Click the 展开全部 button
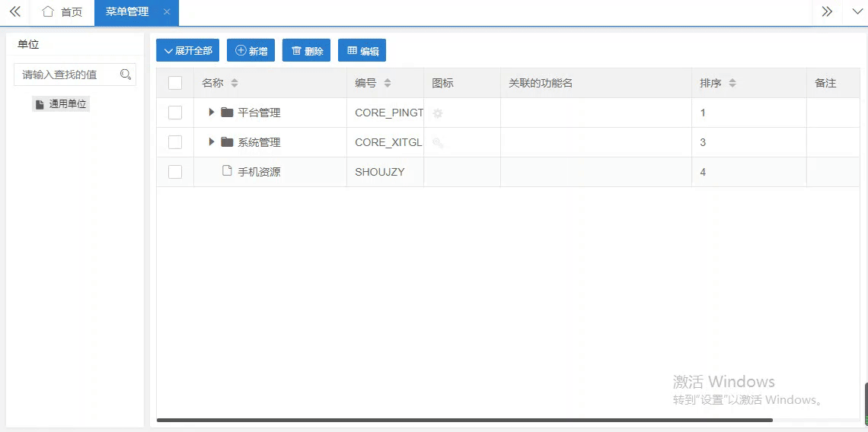This screenshot has height=432, width=868. coord(188,51)
